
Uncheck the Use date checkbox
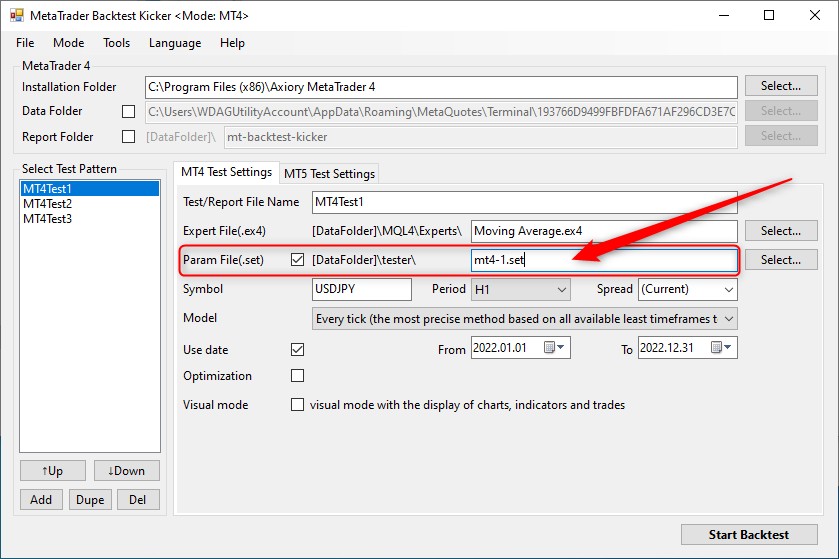(298, 350)
